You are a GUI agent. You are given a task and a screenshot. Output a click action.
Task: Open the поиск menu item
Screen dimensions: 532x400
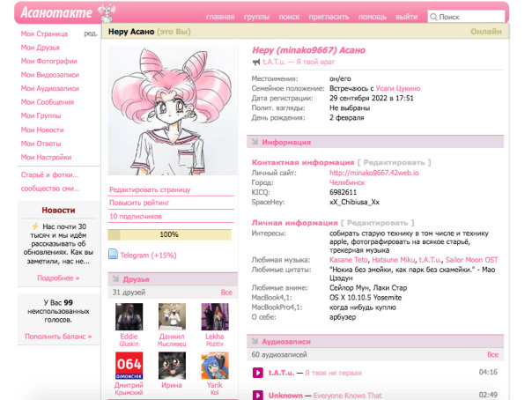pyautogui.click(x=289, y=17)
